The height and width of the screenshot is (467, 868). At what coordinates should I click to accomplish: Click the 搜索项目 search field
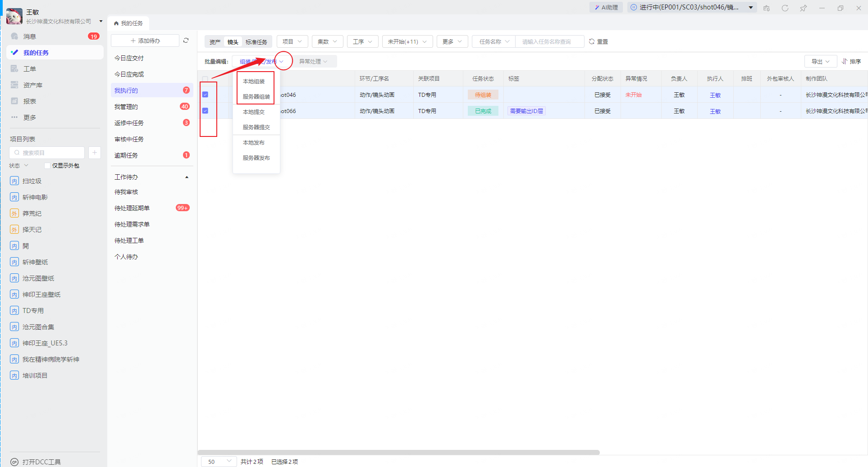click(47, 153)
